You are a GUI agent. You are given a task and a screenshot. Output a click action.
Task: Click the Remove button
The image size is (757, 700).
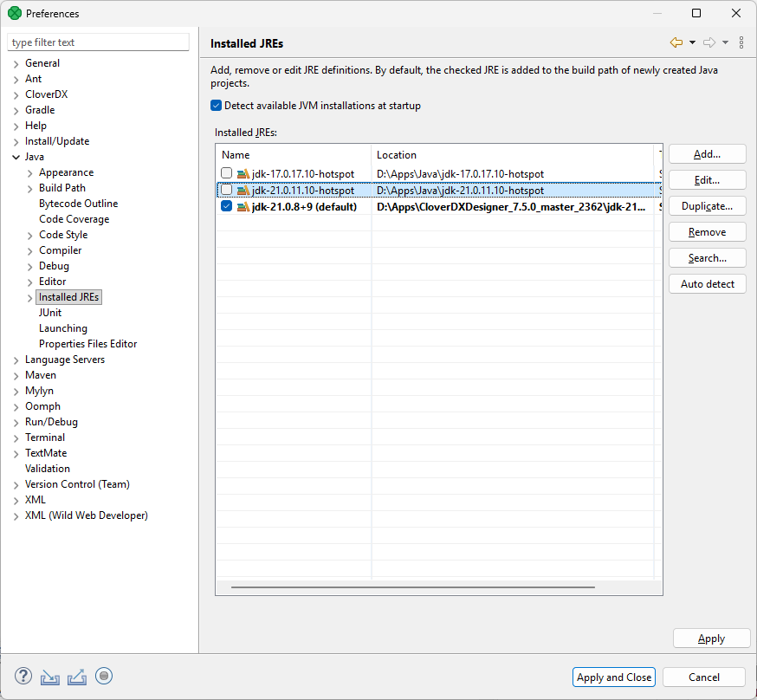708,232
